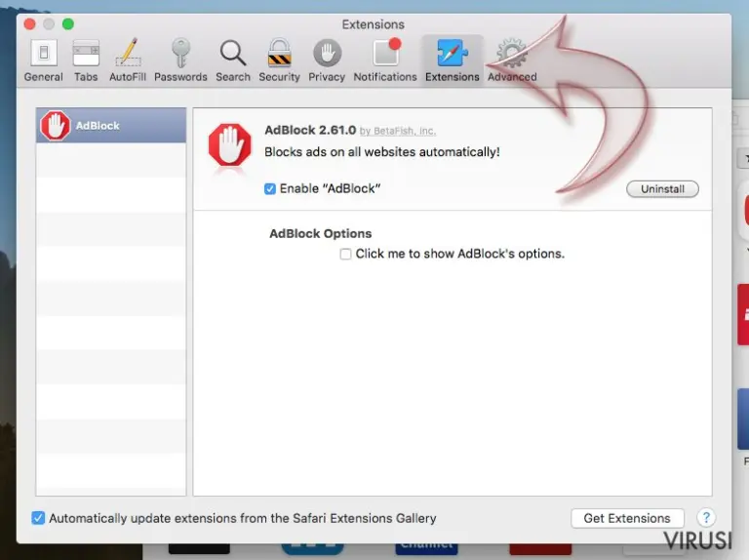This screenshot has width=749, height=560.
Task: Open the Notifications preferences pane
Action: [385, 60]
